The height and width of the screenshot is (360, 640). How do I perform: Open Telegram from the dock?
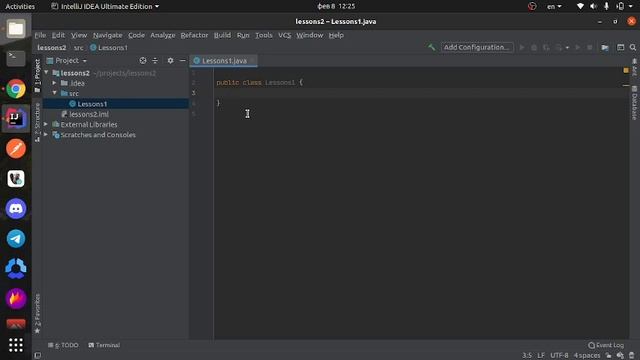(x=16, y=239)
